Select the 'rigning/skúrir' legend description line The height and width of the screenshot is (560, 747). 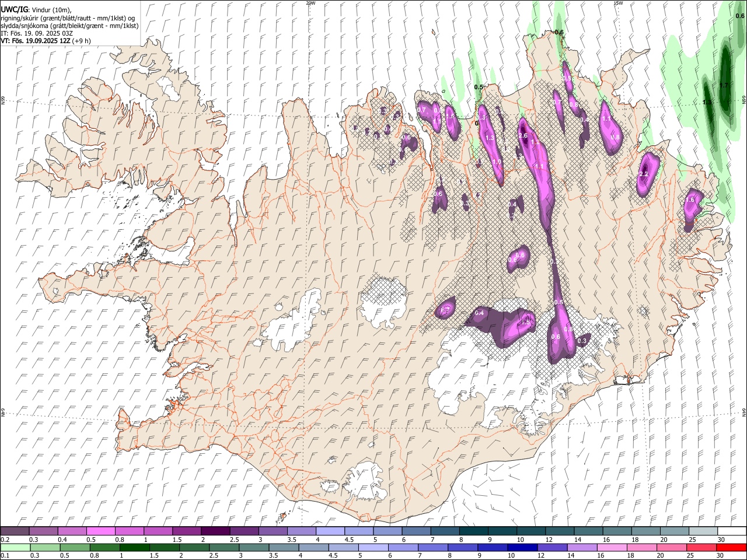pos(68,18)
